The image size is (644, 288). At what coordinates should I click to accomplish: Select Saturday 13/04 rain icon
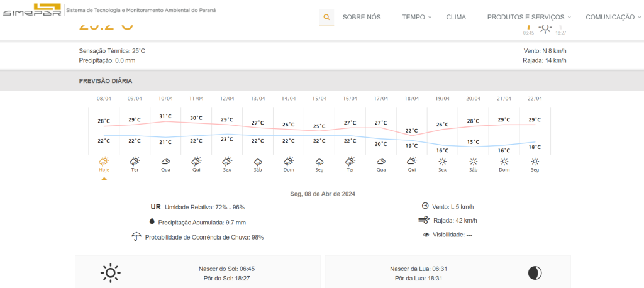[258, 162]
